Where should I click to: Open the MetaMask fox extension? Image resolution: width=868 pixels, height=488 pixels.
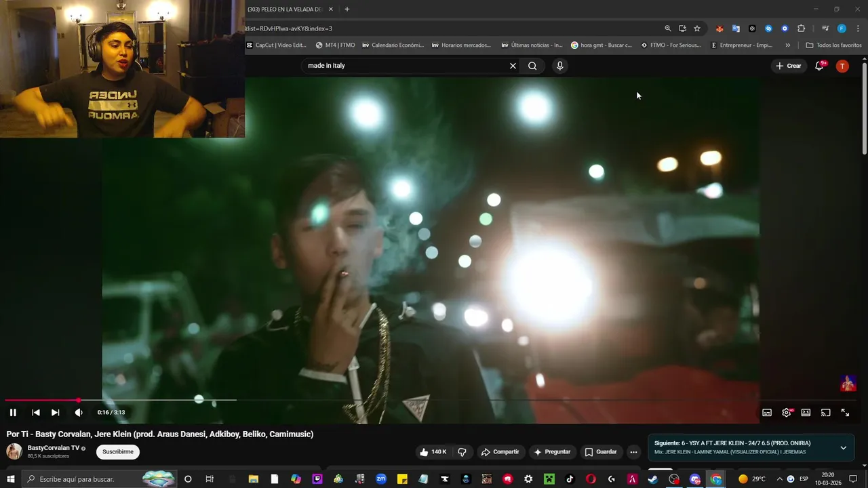pos(719,28)
